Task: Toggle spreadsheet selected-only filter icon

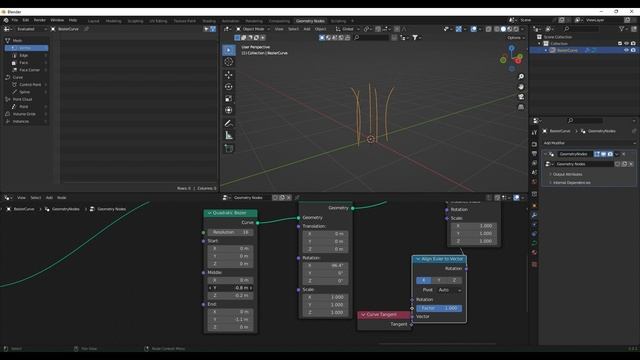Action: coord(206,29)
